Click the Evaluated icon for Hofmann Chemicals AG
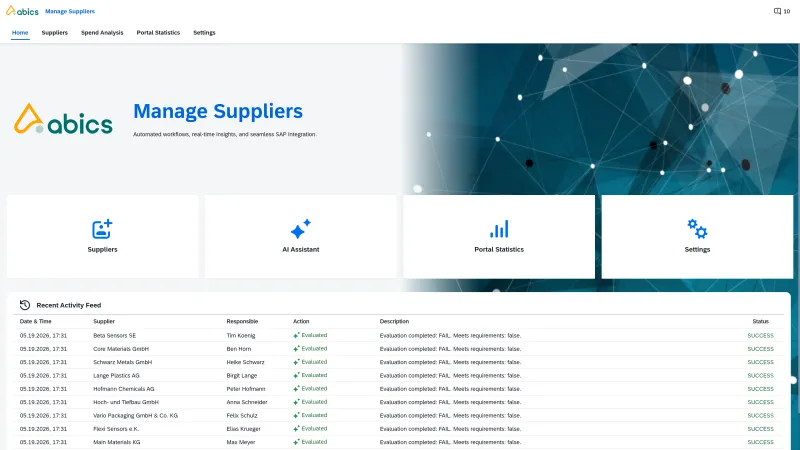 click(296, 389)
